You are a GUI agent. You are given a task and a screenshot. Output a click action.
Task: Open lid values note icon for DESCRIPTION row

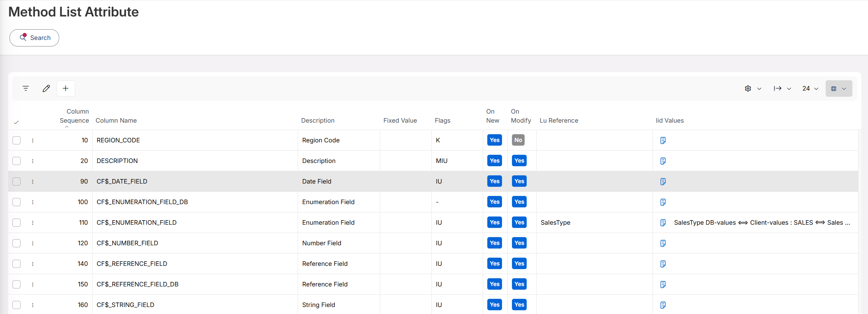663,161
